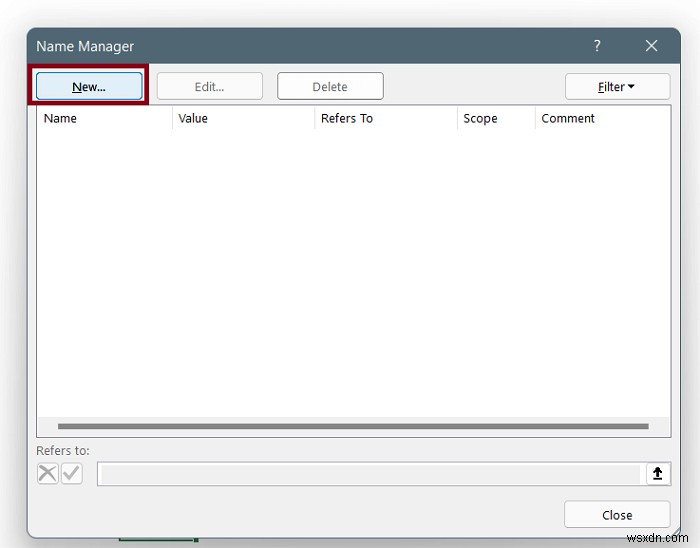This screenshot has height=548, width=700.
Task: Click the cancel X icon beside Refers to
Action: pos(47,473)
